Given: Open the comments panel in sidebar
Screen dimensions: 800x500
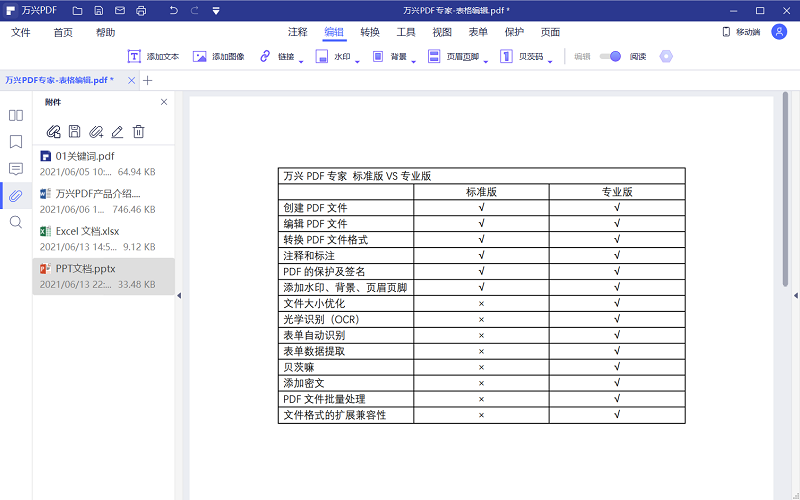Looking at the screenshot, I should pyautogui.click(x=16, y=168).
